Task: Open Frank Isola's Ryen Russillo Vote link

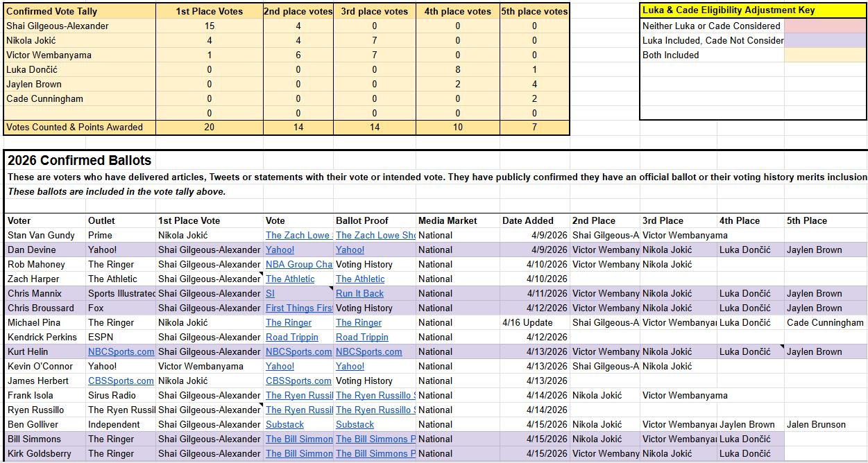Action: pyautogui.click(x=299, y=395)
